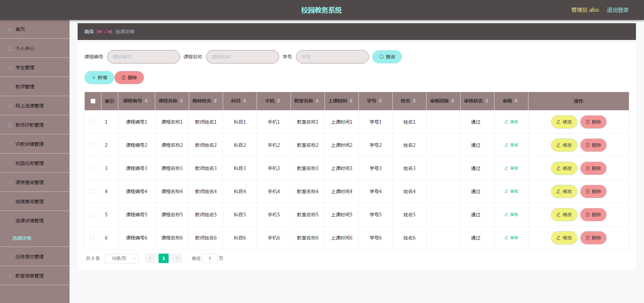Focus the 课程名称 search input

243,57
